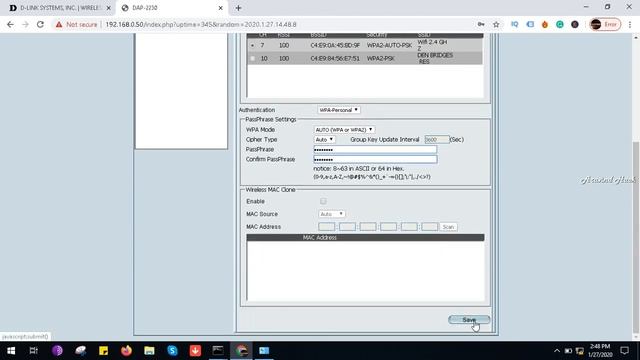
Task: Click the network tray icon
Action: pos(580,351)
